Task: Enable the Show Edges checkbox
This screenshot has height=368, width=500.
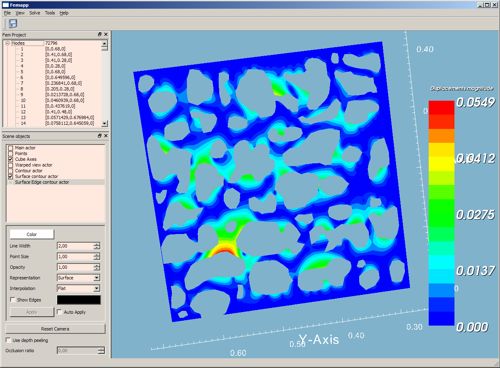Action: click(13, 300)
